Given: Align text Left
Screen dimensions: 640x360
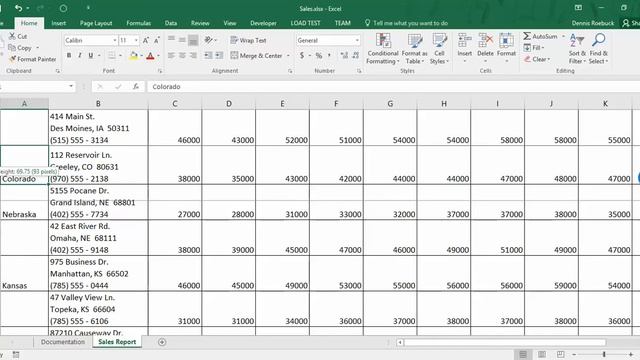Looking at the screenshot, I should click(171, 56).
